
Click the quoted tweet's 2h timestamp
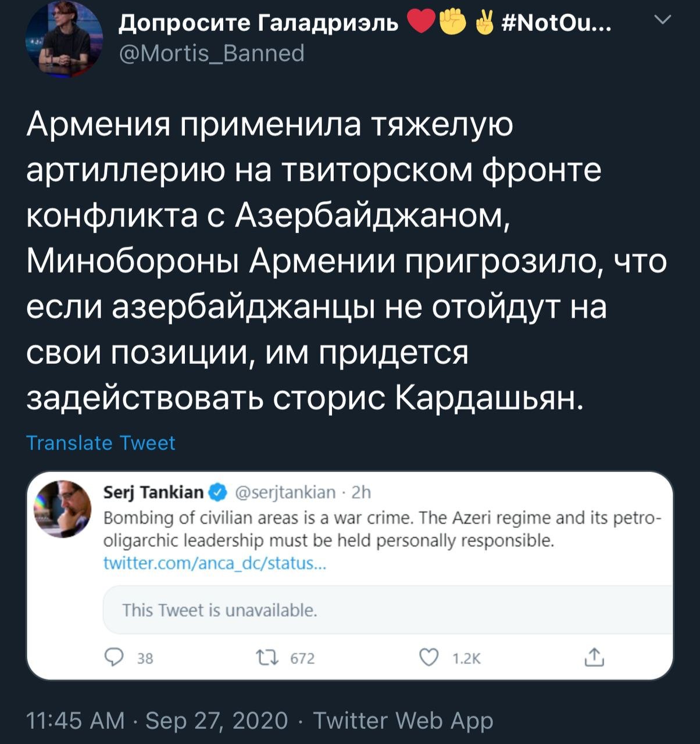[361, 493]
